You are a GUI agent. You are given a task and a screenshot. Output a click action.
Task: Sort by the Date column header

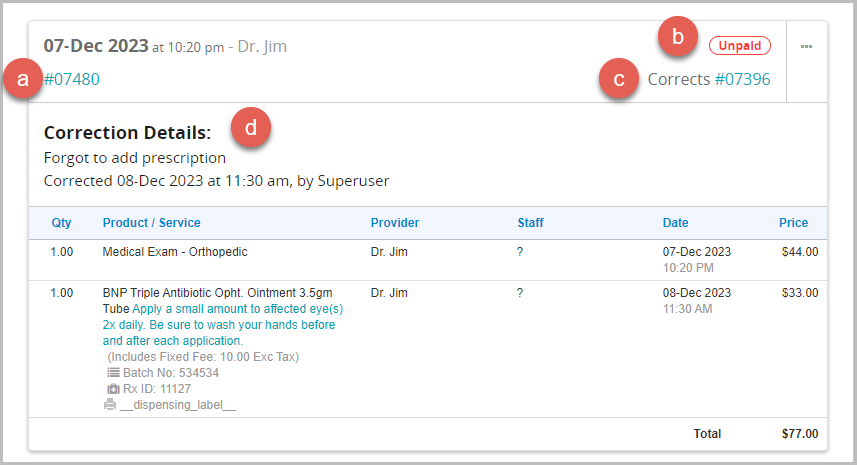pyautogui.click(x=675, y=223)
